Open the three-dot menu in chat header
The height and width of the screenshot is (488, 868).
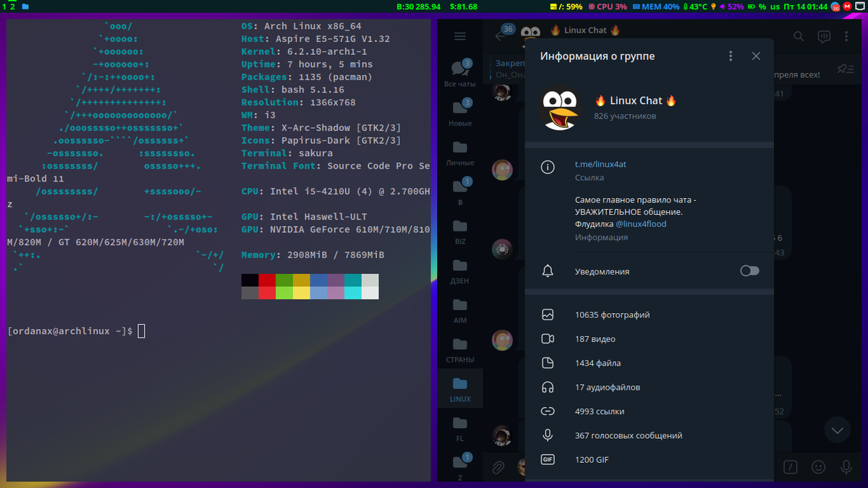click(x=846, y=36)
